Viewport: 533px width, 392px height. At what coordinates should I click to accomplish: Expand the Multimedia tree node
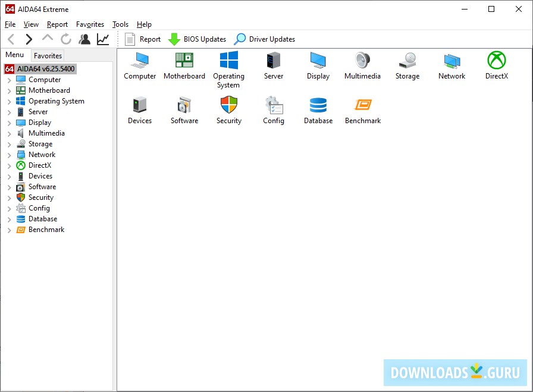point(9,134)
